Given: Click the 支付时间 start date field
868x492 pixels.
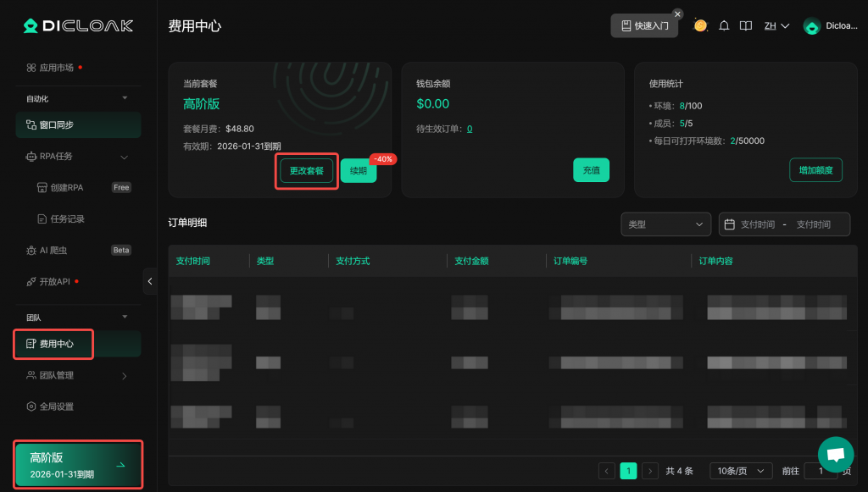Looking at the screenshot, I should coord(757,224).
